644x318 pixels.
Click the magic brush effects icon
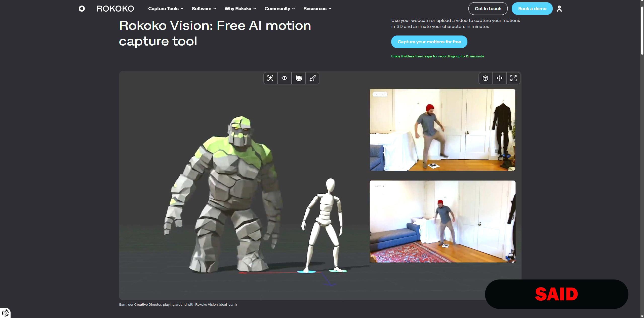pos(312,78)
